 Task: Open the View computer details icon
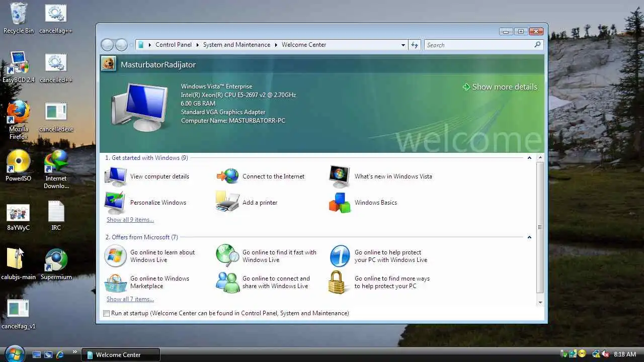click(x=116, y=176)
